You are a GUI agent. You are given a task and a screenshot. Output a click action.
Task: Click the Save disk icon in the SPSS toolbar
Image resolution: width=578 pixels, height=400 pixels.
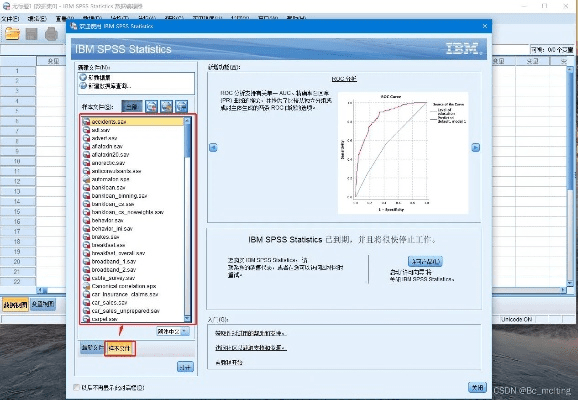[x=31, y=34]
